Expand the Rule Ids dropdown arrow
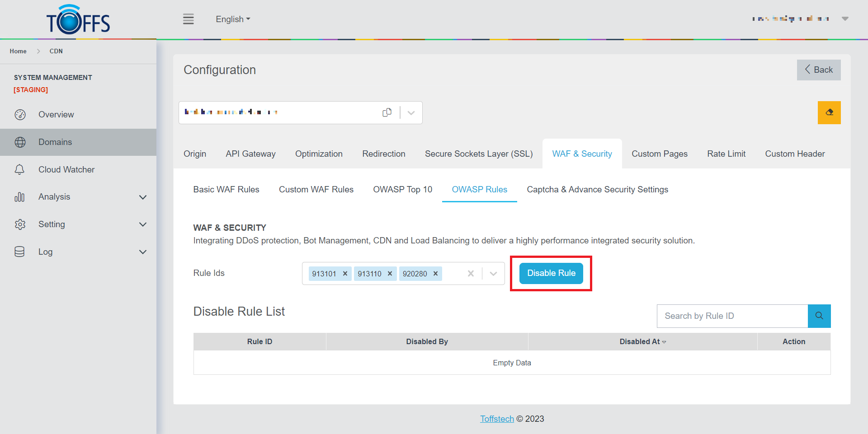Image resolution: width=868 pixels, height=434 pixels. coord(493,274)
